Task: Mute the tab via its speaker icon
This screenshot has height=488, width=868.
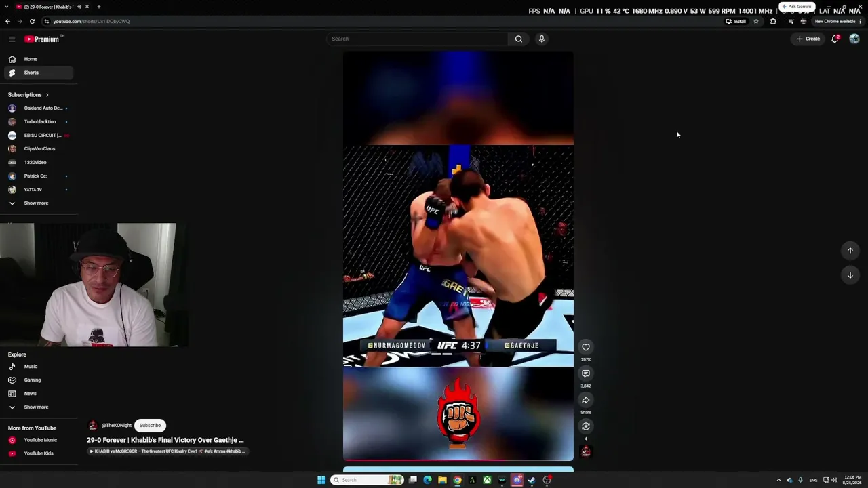Action: (79, 7)
